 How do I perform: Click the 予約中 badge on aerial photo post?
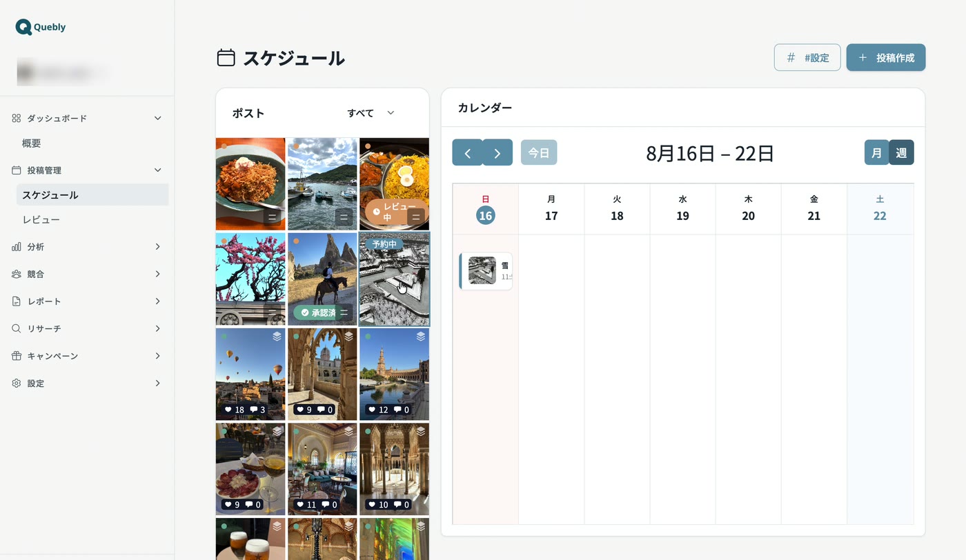[384, 244]
